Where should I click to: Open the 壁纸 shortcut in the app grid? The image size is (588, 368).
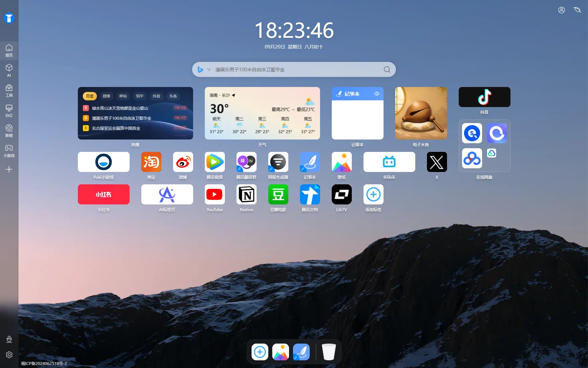[x=342, y=162]
